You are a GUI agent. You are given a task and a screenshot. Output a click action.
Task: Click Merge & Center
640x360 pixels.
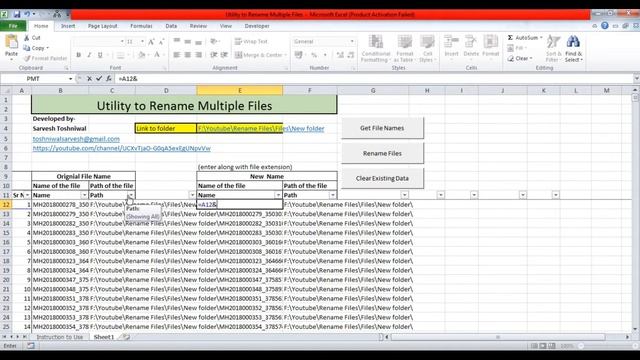pyautogui.click(x=259, y=55)
